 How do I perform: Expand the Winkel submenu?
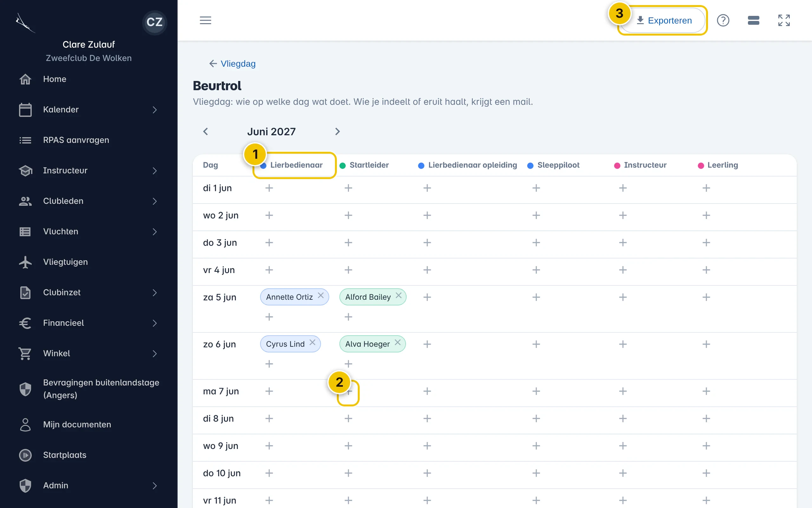155,353
